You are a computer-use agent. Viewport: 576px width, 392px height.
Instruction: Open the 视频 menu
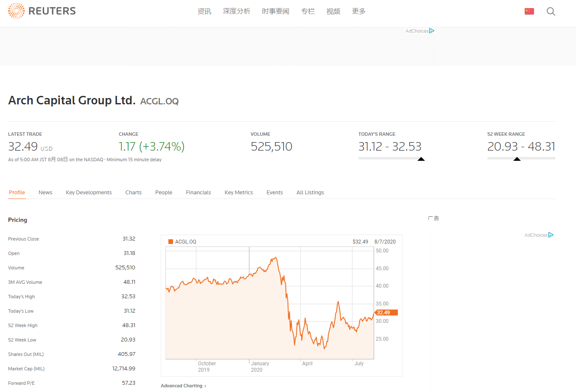coord(333,11)
